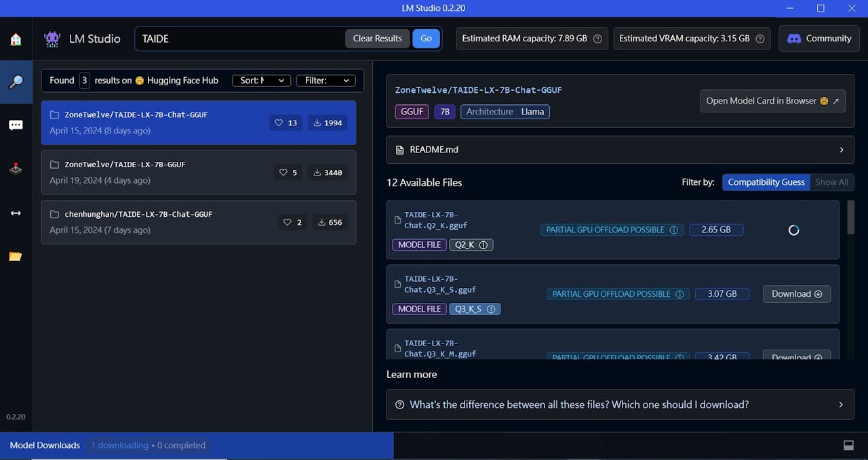Select ZoneTwelve/TAIDE-LX-7B-GGUF result
This screenshot has height=460, width=868.
point(199,173)
